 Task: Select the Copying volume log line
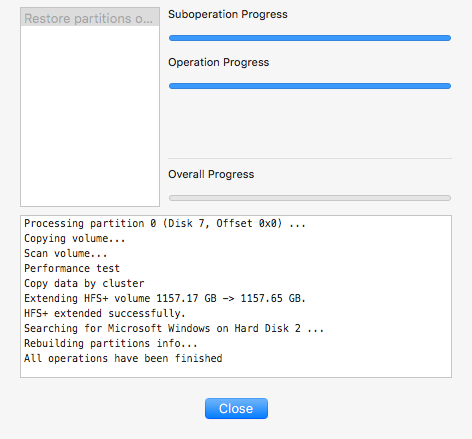(75, 238)
